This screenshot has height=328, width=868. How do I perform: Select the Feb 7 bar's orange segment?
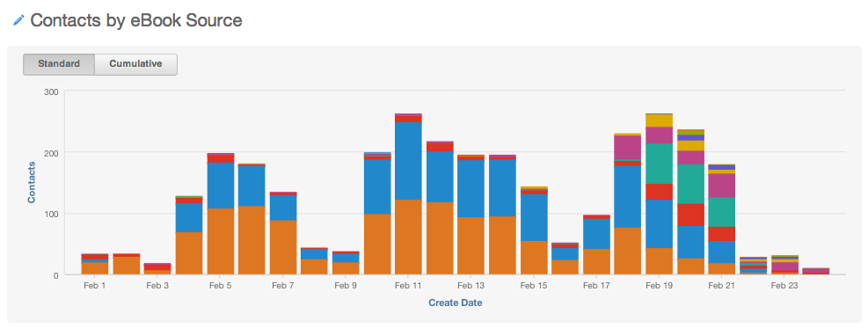tap(283, 248)
